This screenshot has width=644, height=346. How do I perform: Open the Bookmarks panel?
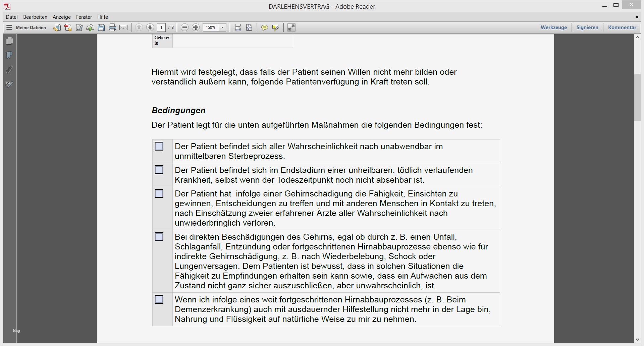[10, 55]
